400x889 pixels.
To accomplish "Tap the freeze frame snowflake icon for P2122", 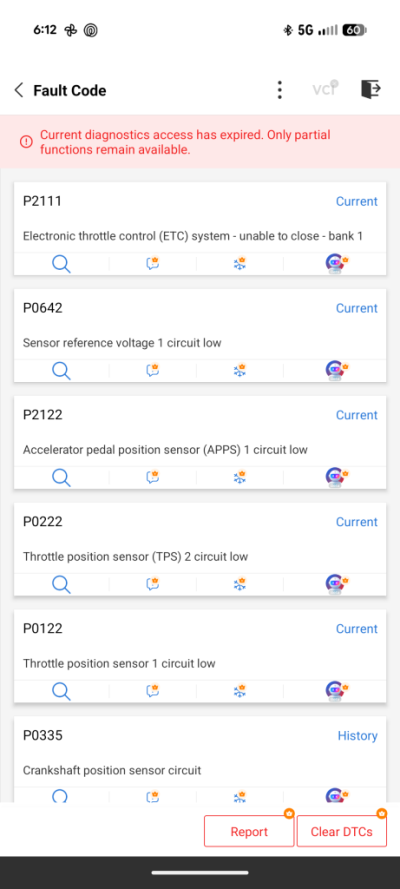I will click(x=240, y=477).
